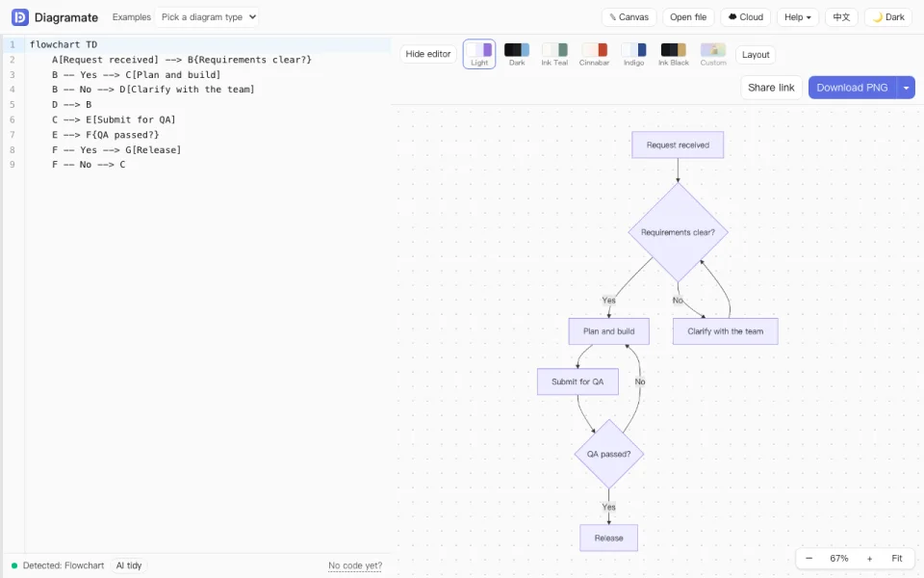The image size is (924, 578).
Task: Select the Requirements clear? diamond node
Action: (678, 232)
